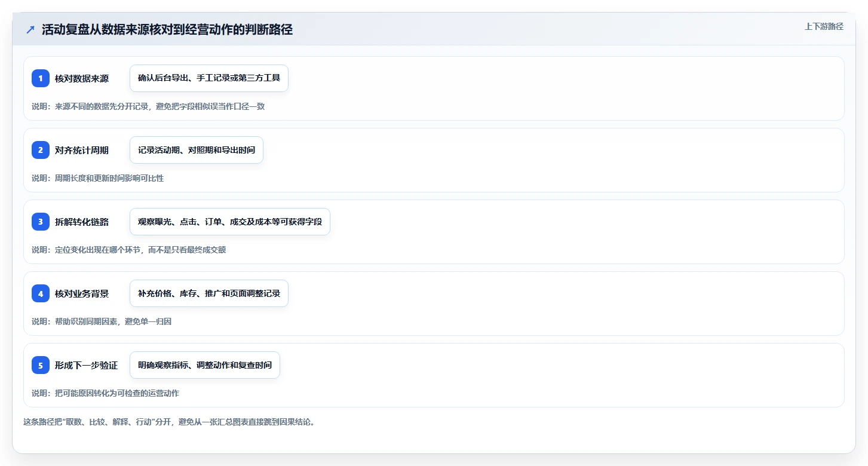Click the step 1 number badge
This screenshot has width=868, height=466.
tap(41, 78)
